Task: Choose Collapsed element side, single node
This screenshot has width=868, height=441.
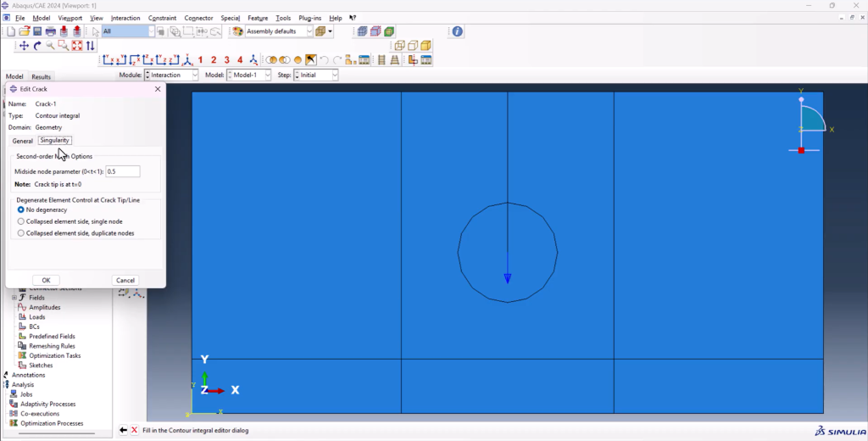Action: [x=21, y=221]
